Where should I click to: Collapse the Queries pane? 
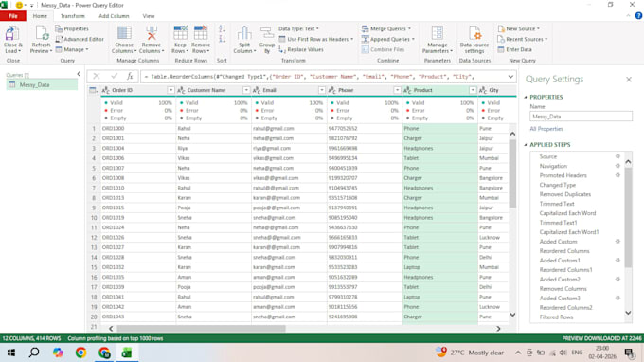[79, 74]
